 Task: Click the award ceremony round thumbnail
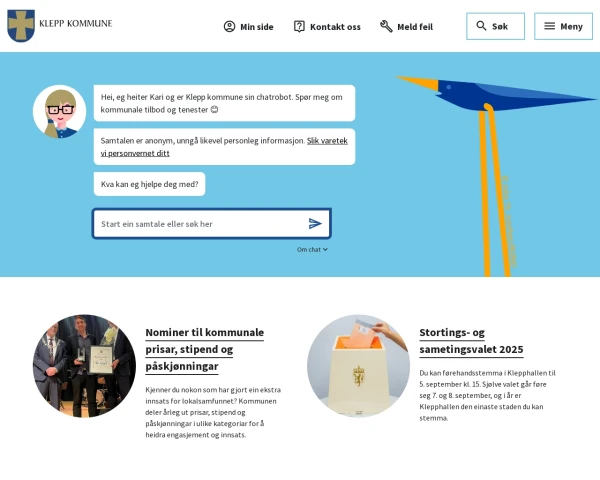click(x=84, y=365)
